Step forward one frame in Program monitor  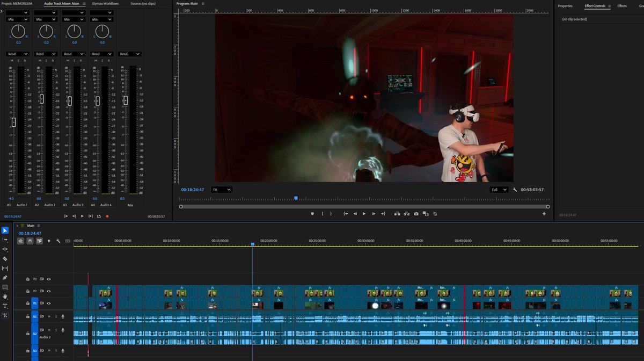(374, 214)
